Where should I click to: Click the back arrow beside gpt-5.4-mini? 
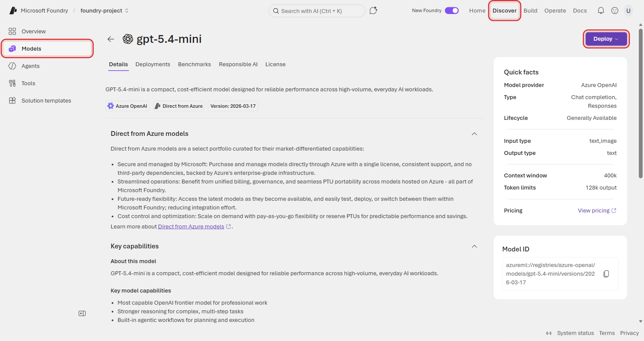(x=111, y=39)
